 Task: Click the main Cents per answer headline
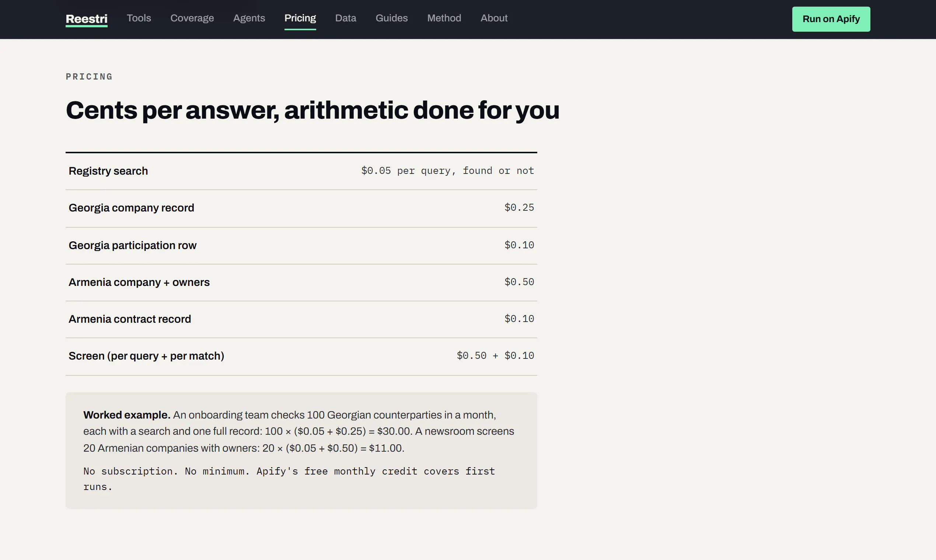point(312,111)
